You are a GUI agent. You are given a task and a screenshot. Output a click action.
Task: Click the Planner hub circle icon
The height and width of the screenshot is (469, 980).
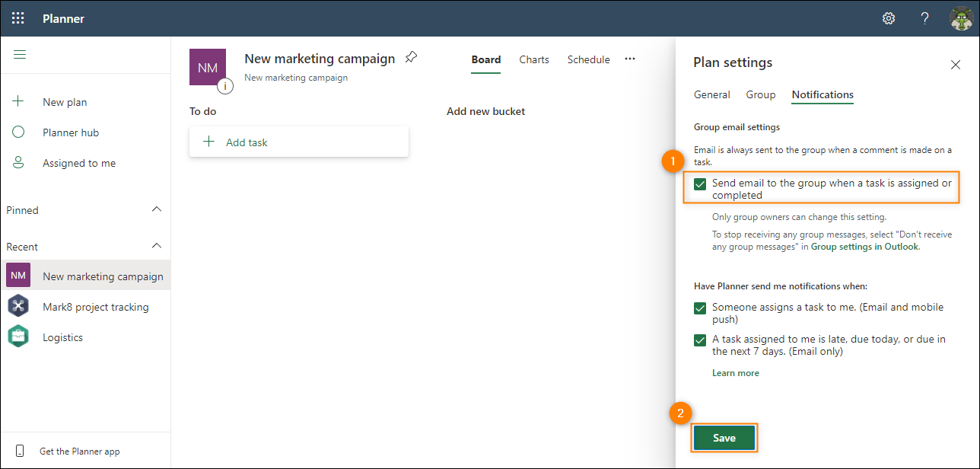19,132
